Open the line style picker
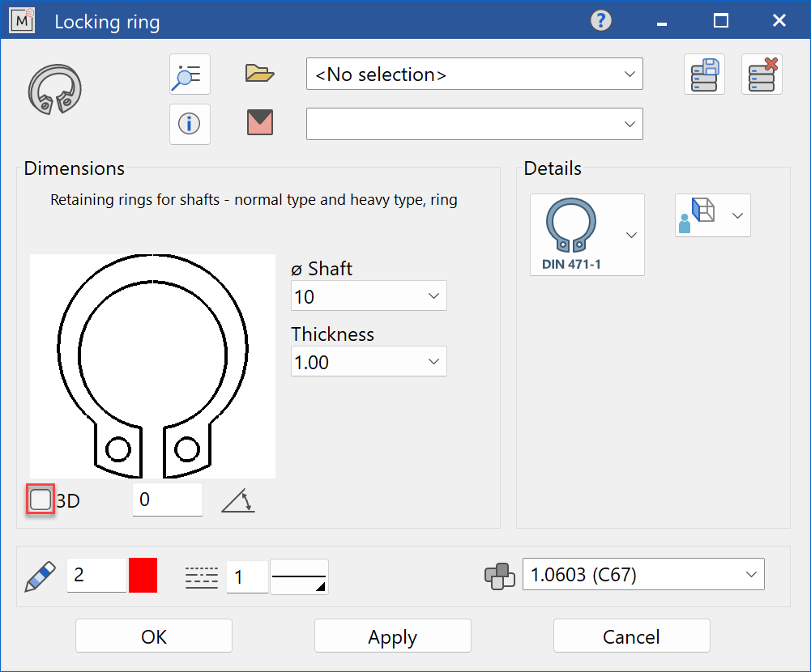811x672 pixels. (299, 577)
